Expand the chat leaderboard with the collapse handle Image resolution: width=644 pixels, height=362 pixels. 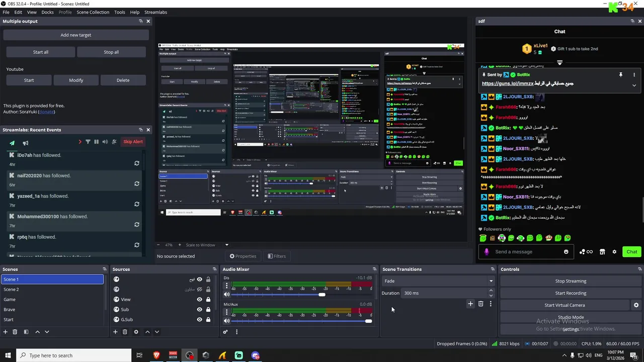pos(559,63)
